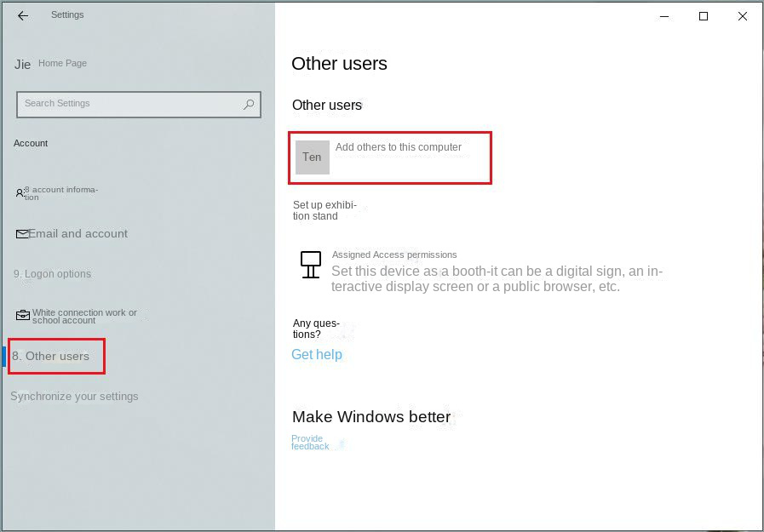
Task: Click the person icon for account information
Action: click(20, 193)
